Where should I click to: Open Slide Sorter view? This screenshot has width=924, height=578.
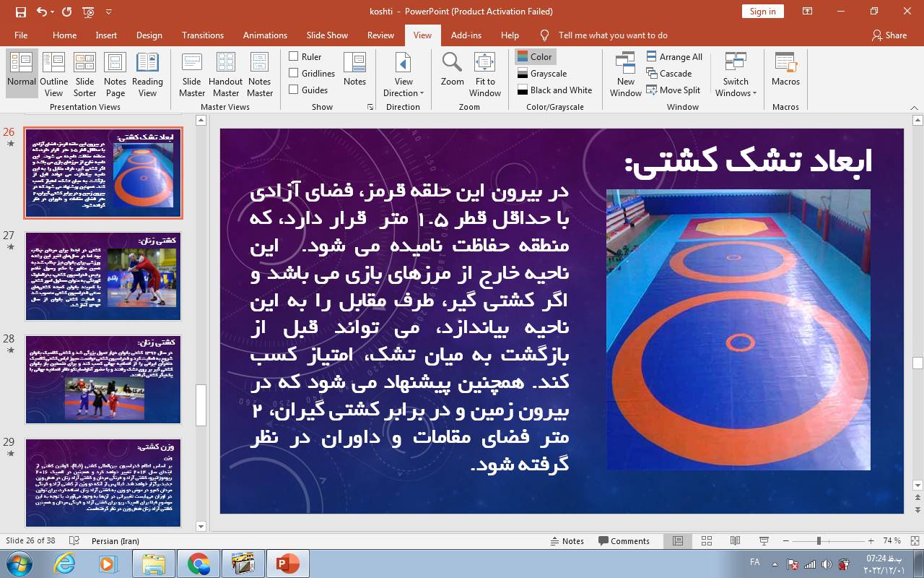[x=84, y=74]
